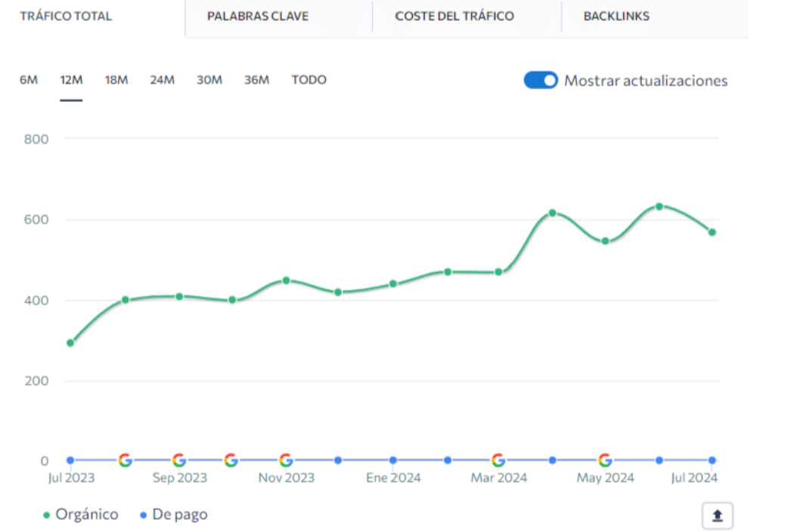Screen dimensions: 791x532
Task: Switch to the Palabras Clave tab
Action: tap(258, 16)
